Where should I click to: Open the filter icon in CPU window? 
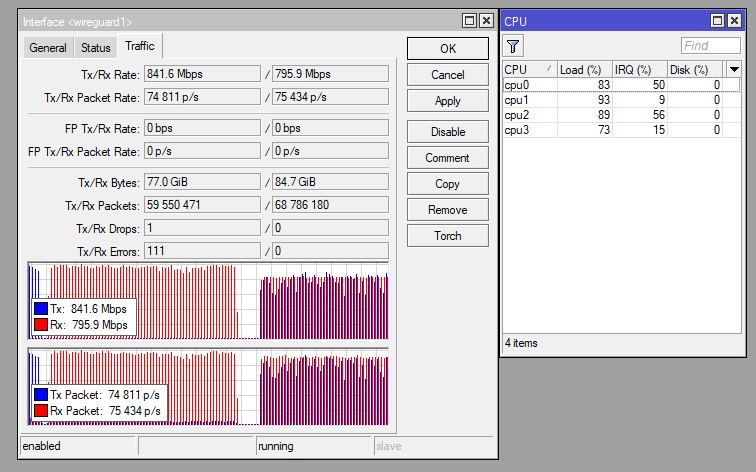[513, 46]
